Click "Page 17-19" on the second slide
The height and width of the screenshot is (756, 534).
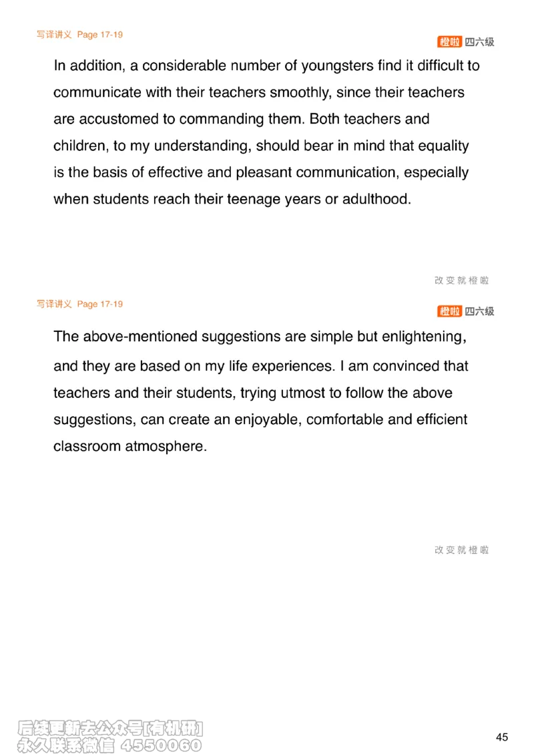coord(100,304)
